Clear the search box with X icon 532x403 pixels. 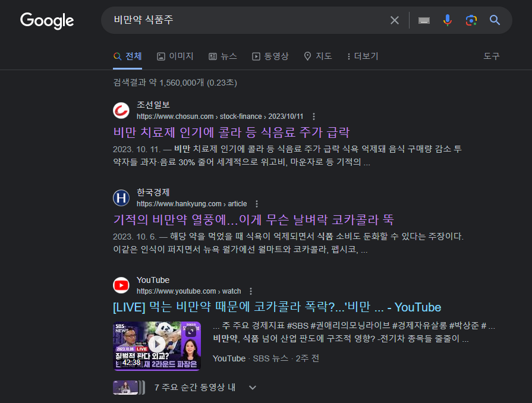pyautogui.click(x=394, y=20)
